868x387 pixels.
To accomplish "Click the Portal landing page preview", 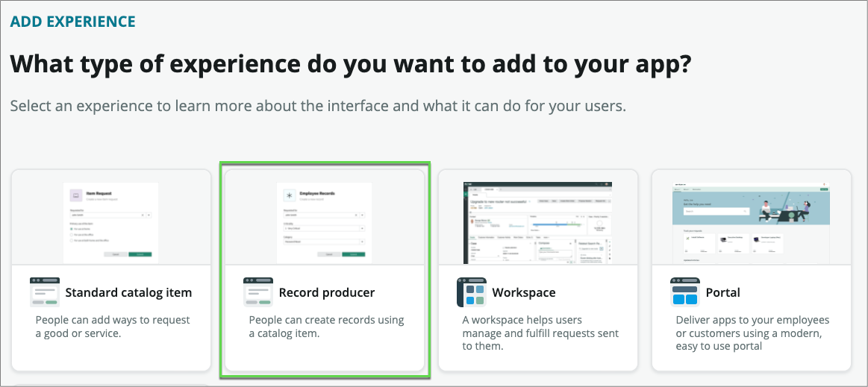I will [752, 221].
